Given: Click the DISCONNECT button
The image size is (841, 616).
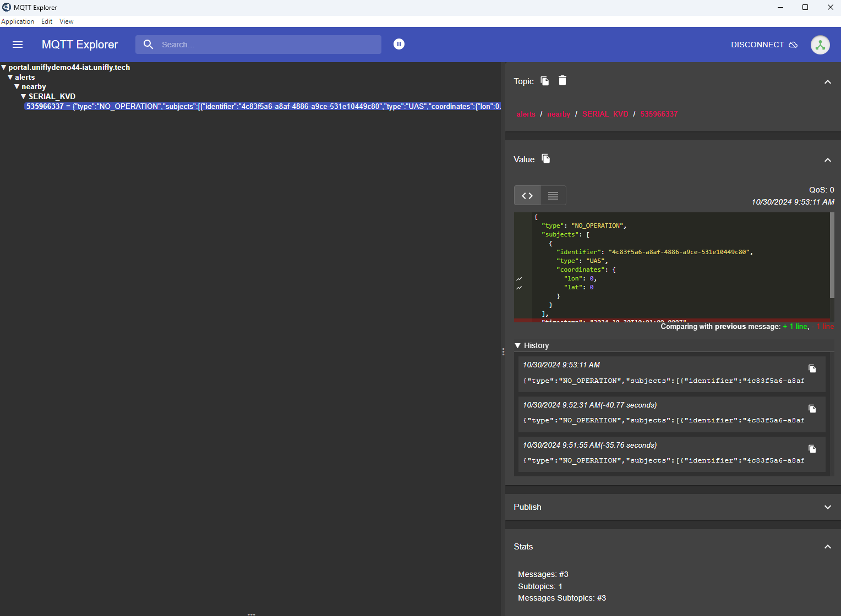Looking at the screenshot, I should point(757,45).
